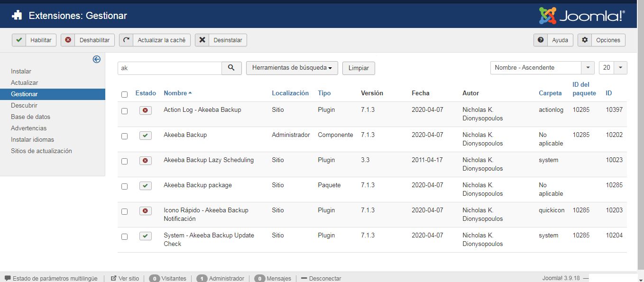Select checkbox for Akeeba Backup Lazy Scheduling
This screenshot has width=644, height=282.
[124, 161]
